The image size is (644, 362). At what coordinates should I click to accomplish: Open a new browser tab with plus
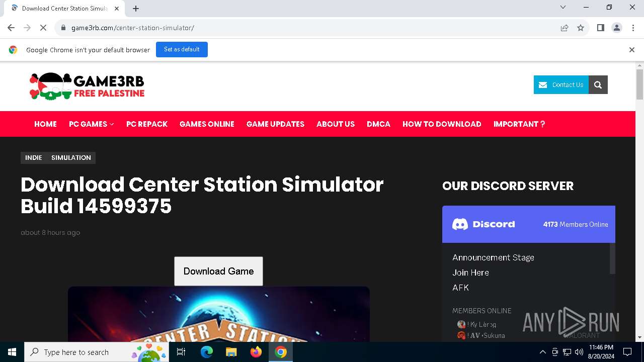[x=136, y=8]
